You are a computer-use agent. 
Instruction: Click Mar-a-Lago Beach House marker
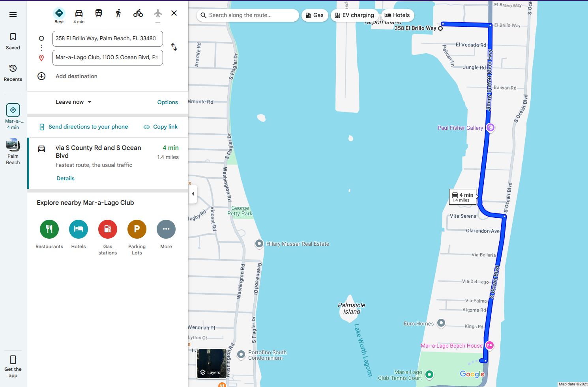click(x=489, y=345)
